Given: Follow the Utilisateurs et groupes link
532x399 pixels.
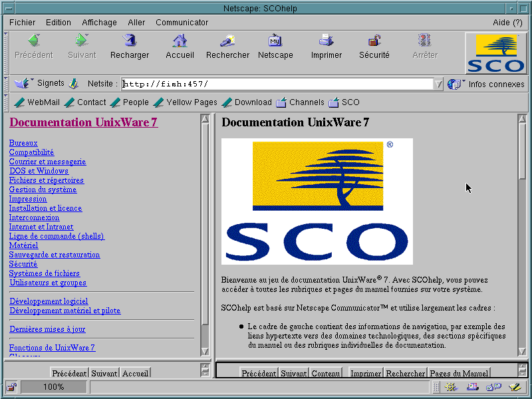Looking at the screenshot, I should click(48, 282).
